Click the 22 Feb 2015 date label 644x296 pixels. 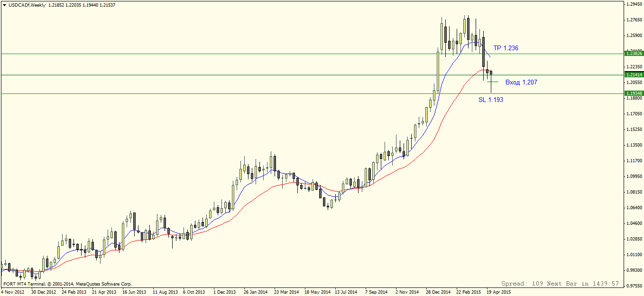469,292
